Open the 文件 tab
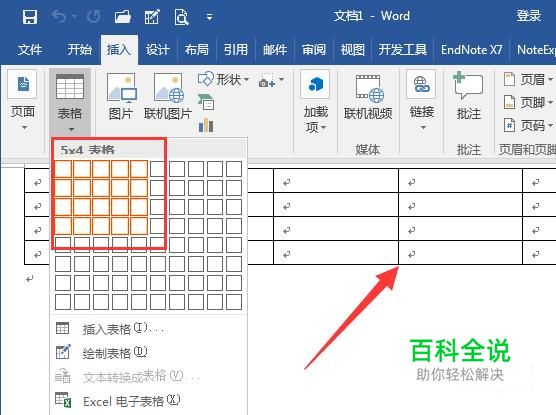 click(x=30, y=50)
